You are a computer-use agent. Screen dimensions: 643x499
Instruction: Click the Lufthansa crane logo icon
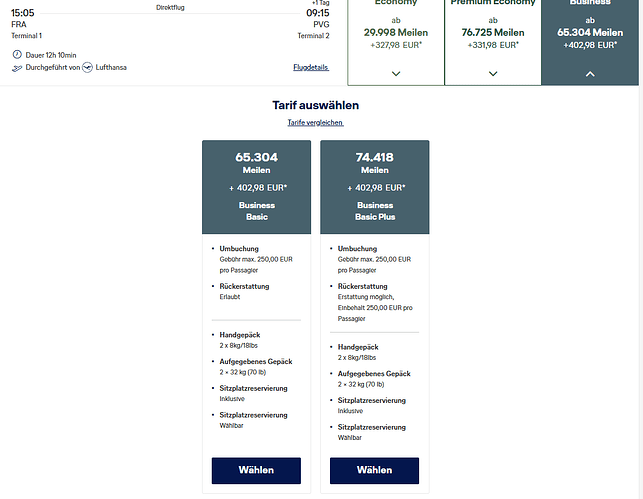tap(87, 67)
